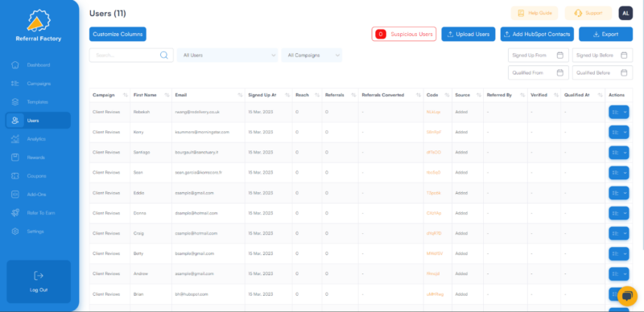Click the Customize Columns button
Image resolution: width=644 pixels, height=312 pixels.
[118, 34]
